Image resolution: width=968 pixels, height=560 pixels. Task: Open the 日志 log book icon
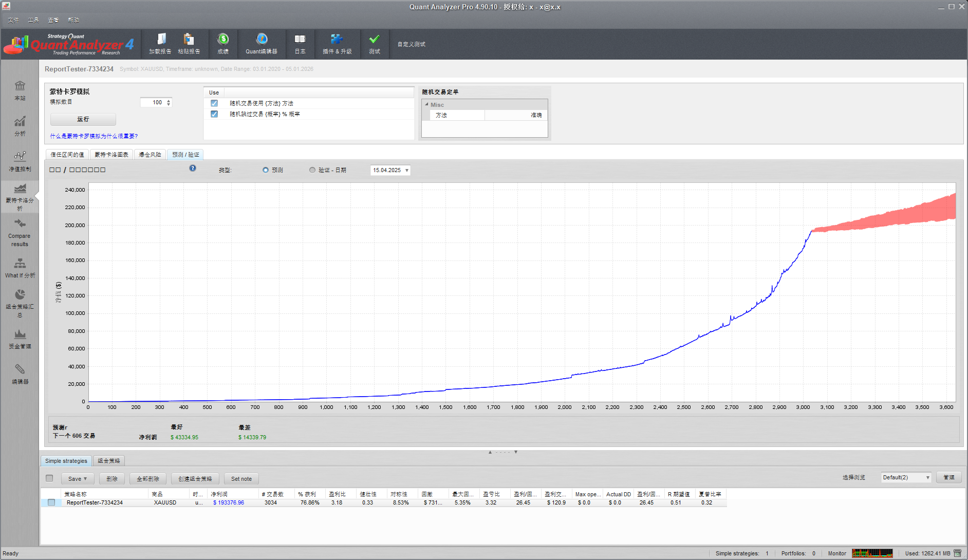click(x=300, y=40)
